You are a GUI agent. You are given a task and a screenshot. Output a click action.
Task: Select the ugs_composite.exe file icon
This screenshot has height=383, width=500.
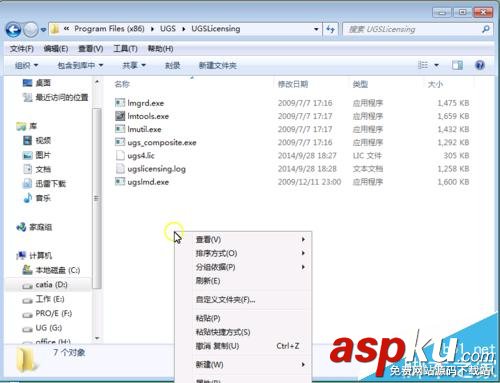[120, 142]
